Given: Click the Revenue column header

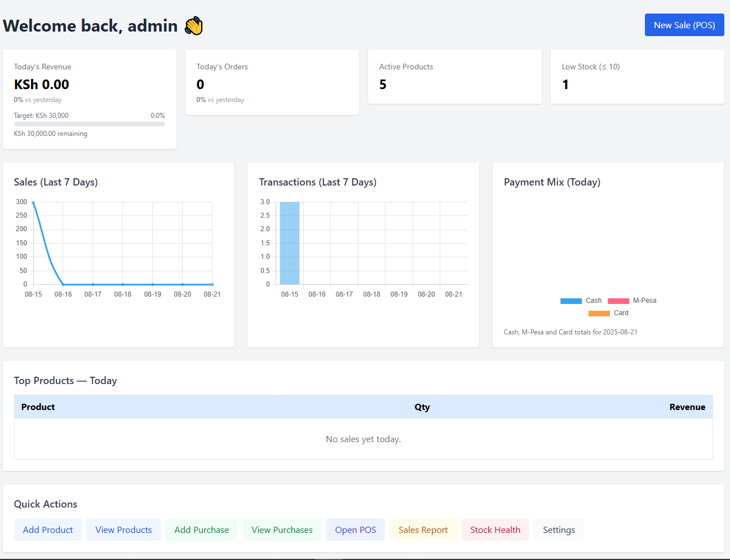Looking at the screenshot, I should pyautogui.click(x=687, y=407).
